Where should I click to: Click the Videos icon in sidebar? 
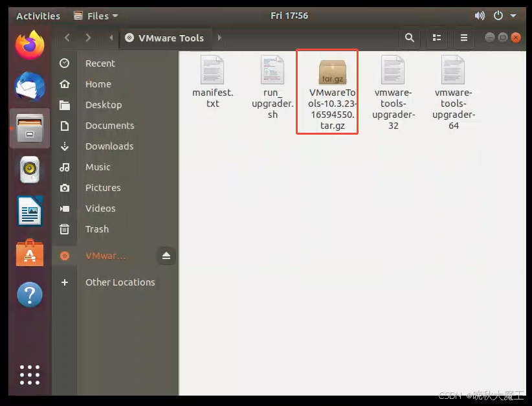(65, 209)
